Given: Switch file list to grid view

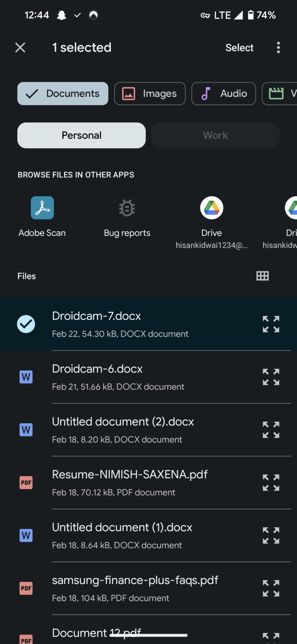Looking at the screenshot, I should [x=262, y=276].
